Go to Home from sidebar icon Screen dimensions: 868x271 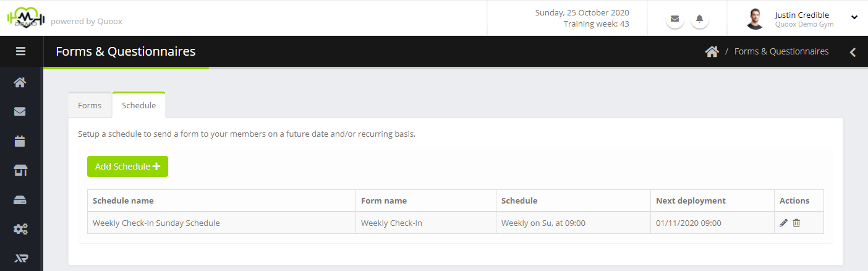pos(20,82)
